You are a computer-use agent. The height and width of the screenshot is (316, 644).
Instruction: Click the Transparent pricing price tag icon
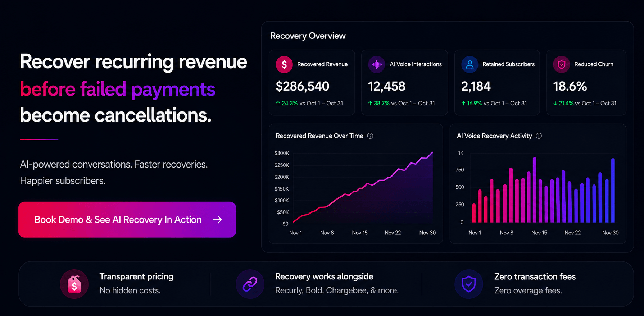click(74, 284)
